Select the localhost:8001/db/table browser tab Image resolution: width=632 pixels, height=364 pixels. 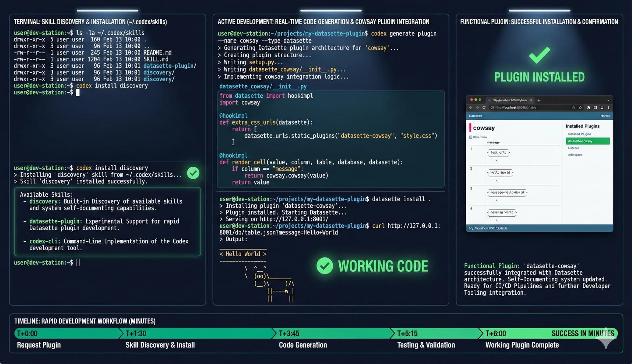point(510,100)
